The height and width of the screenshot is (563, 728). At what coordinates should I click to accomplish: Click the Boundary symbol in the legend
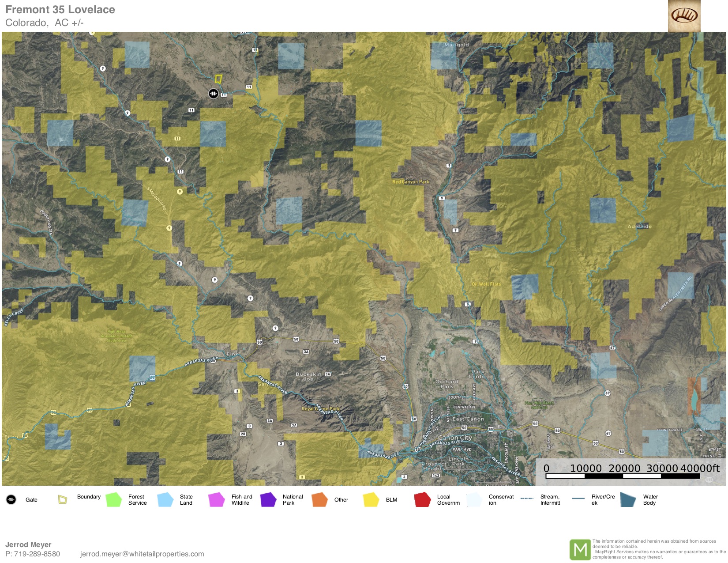click(63, 499)
